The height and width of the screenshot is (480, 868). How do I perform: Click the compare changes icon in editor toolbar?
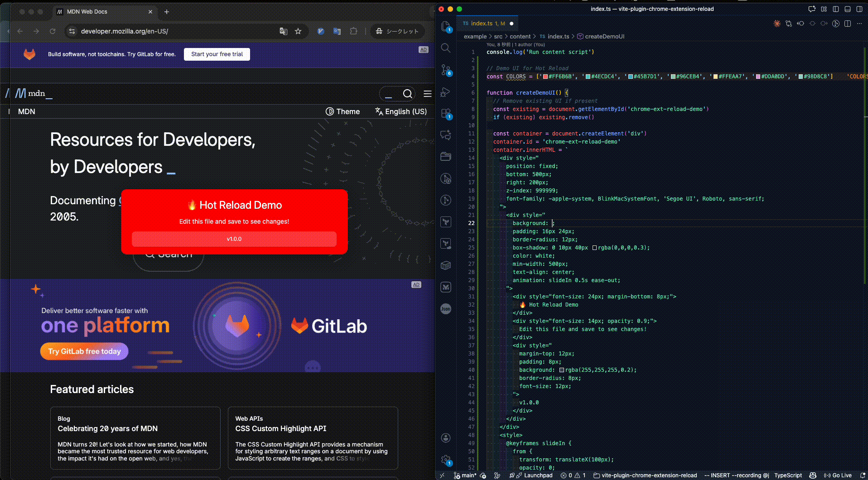coord(789,24)
